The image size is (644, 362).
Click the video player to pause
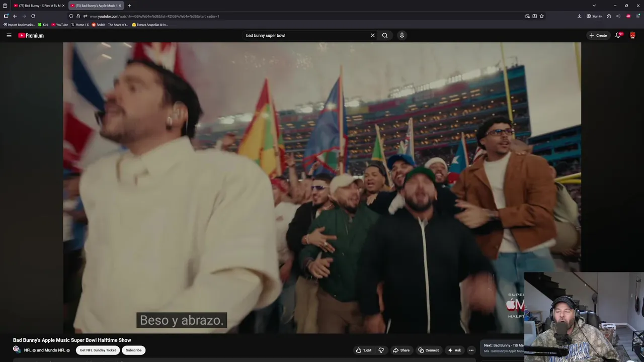point(322,188)
